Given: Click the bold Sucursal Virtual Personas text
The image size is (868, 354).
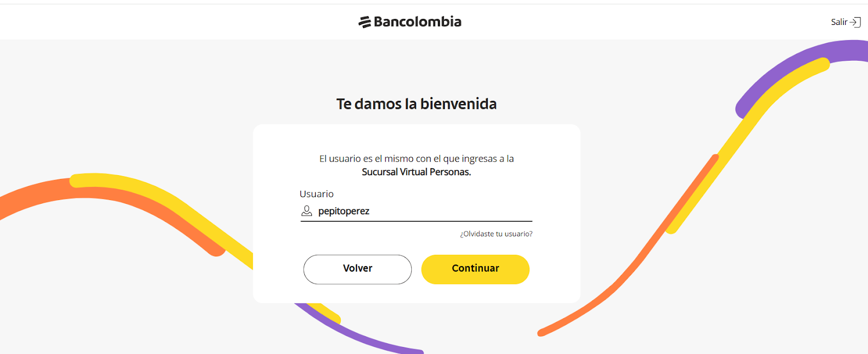Looking at the screenshot, I should (416, 172).
